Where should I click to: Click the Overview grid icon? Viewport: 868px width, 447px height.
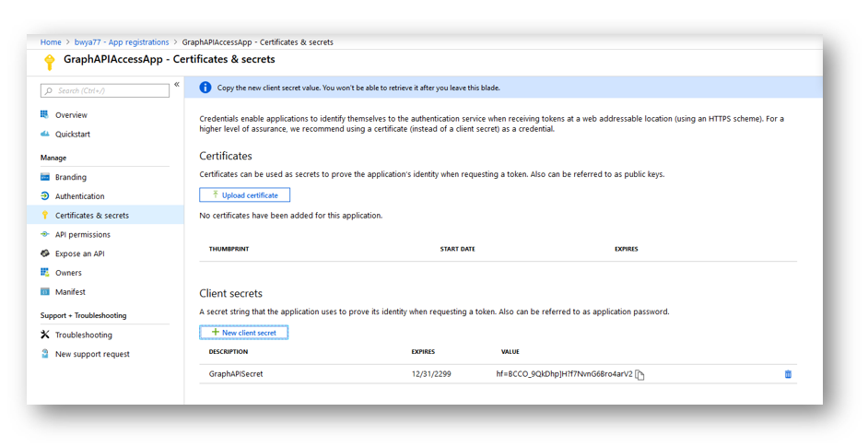(45, 114)
